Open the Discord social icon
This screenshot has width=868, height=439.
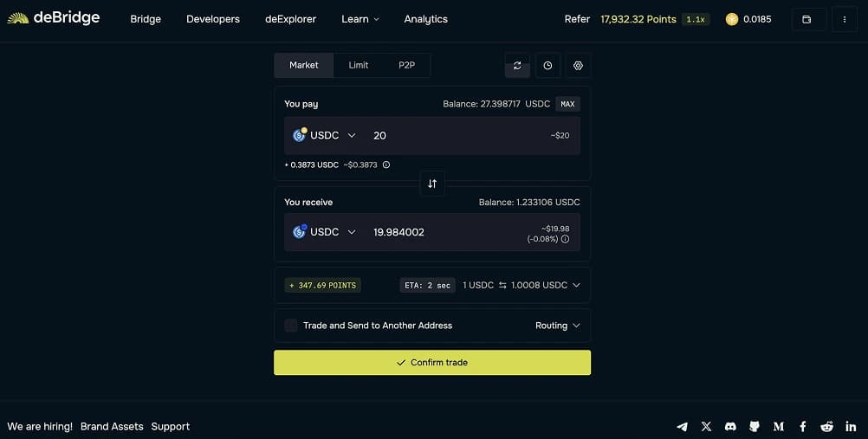[x=730, y=427]
